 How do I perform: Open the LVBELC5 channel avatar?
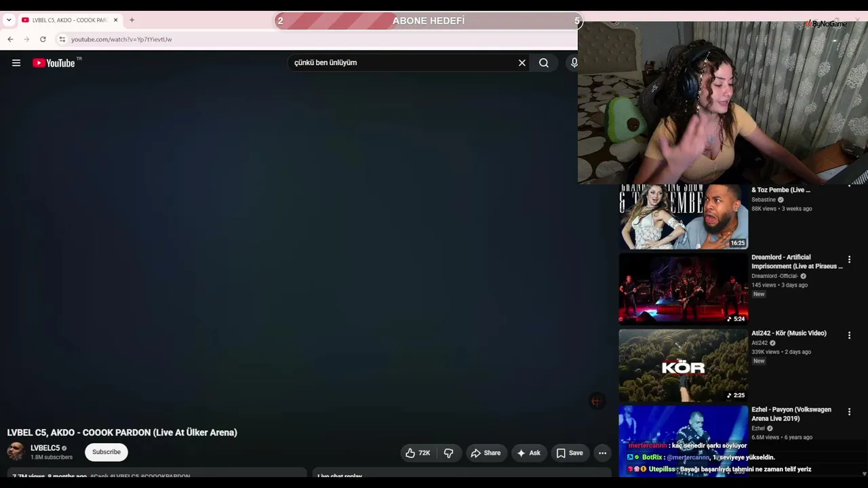click(16, 451)
